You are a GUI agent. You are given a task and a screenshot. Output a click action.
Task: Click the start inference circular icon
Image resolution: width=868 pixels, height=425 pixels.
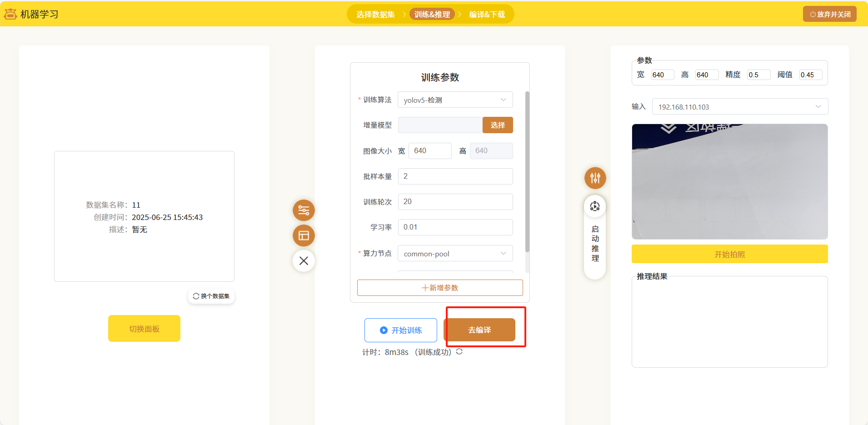tap(595, 207)
